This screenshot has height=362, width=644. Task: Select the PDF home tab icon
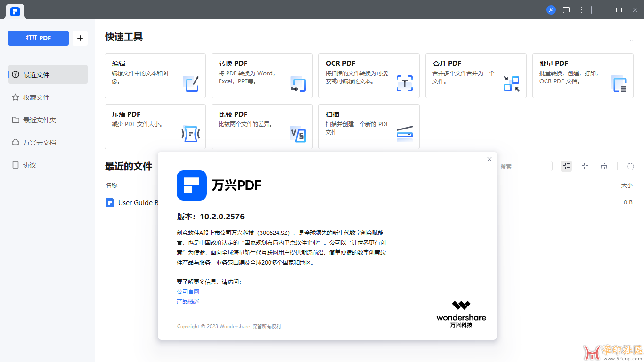pos(15,11)
